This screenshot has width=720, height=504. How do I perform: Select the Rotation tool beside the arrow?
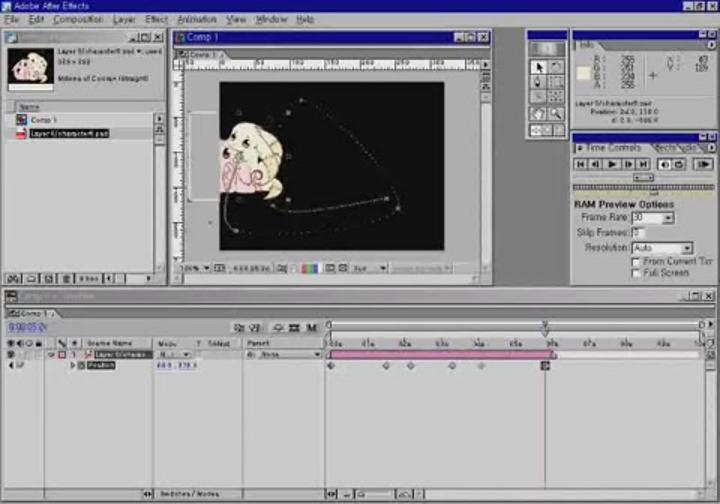click(556, 67)
